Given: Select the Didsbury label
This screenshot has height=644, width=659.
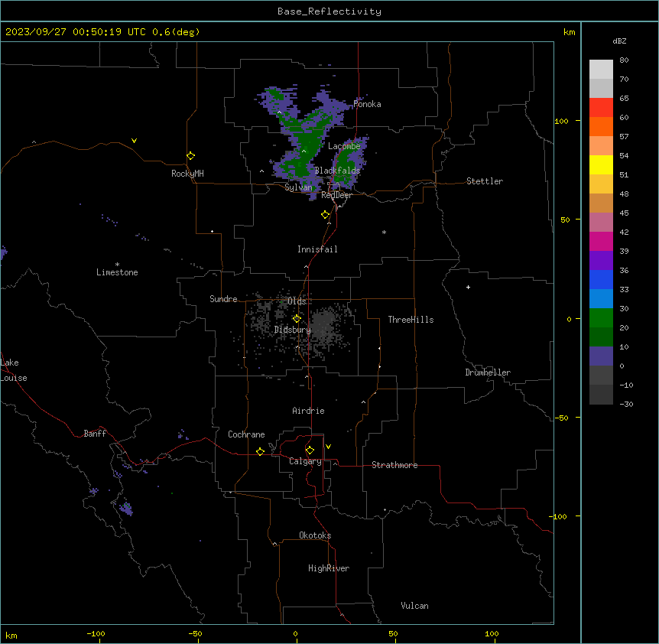Looking at the screenshot, I should coord(293,330).
